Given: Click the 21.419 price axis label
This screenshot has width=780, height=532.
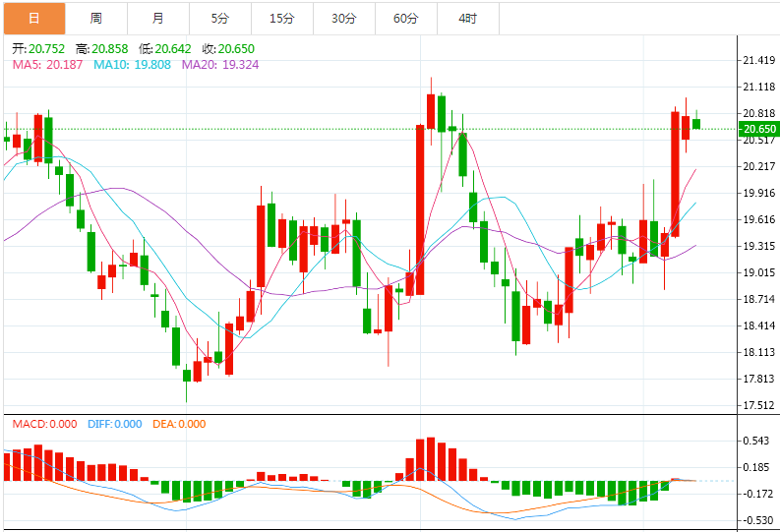Looking at the screenshot, I should (758, 61).
